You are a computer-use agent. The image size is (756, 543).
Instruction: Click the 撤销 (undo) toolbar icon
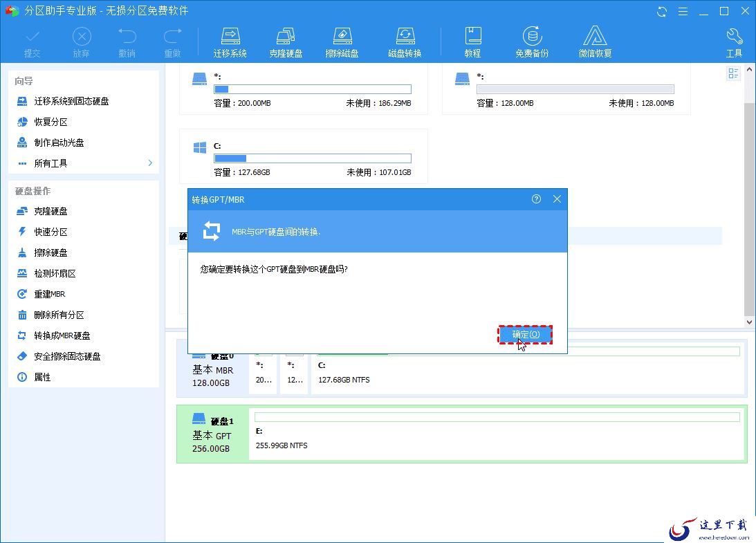pos(127,42)
